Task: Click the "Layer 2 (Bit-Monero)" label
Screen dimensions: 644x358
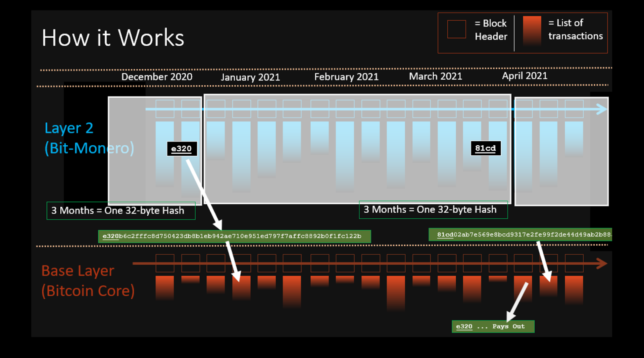Action: (89, 138)
